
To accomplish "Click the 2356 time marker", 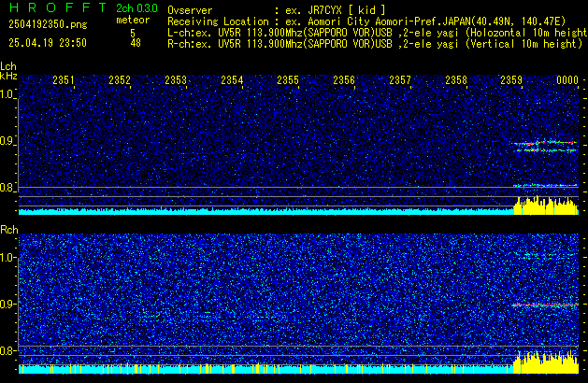I will tap(344, 80).
